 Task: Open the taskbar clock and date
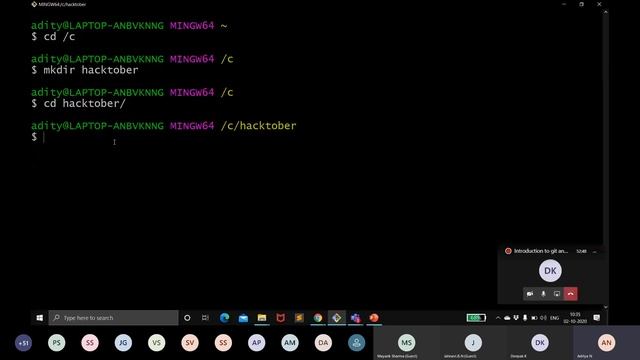[575, 318]
